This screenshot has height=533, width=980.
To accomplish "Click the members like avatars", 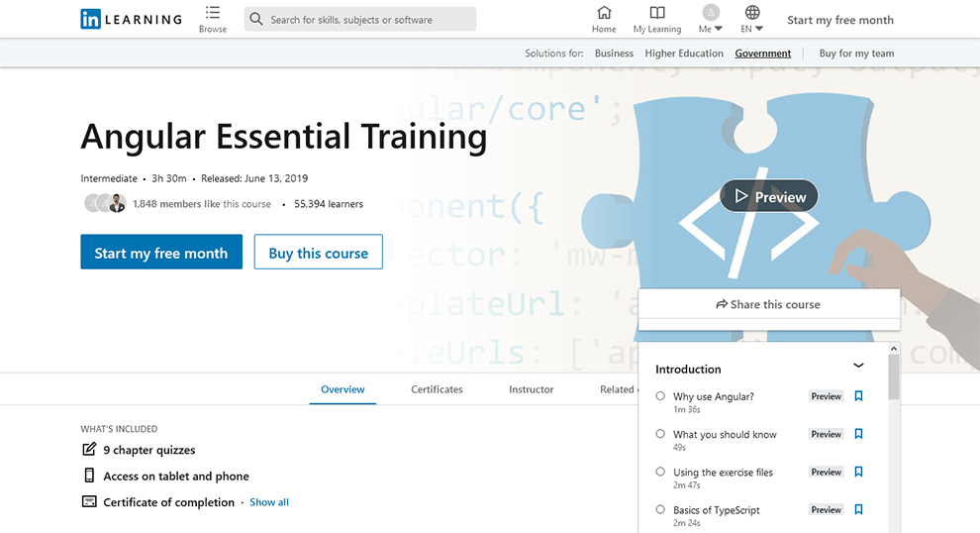I will [x=105, y=203].
